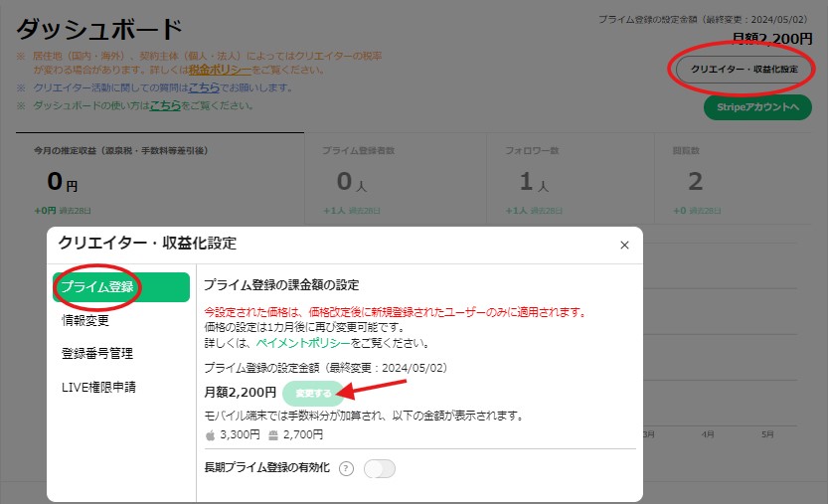
Task: Select the 回覧数 stats tab
Action: 733,179
